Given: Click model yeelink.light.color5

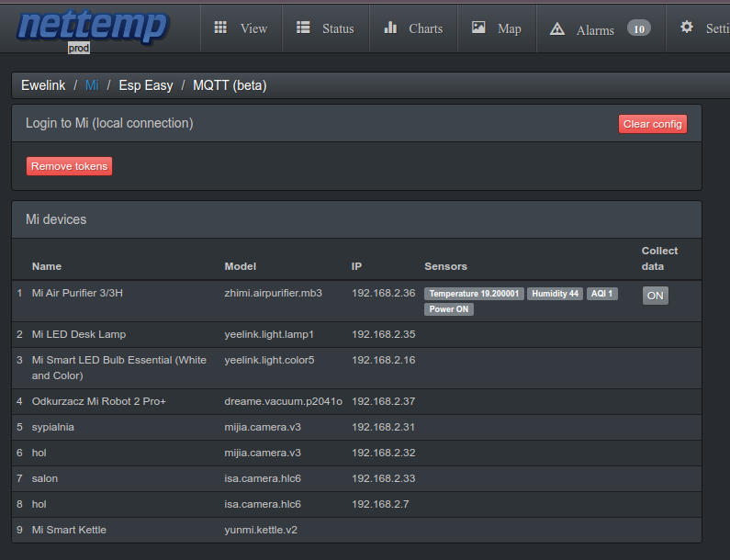Looking at the screenshot, I should tap(269, 360).
